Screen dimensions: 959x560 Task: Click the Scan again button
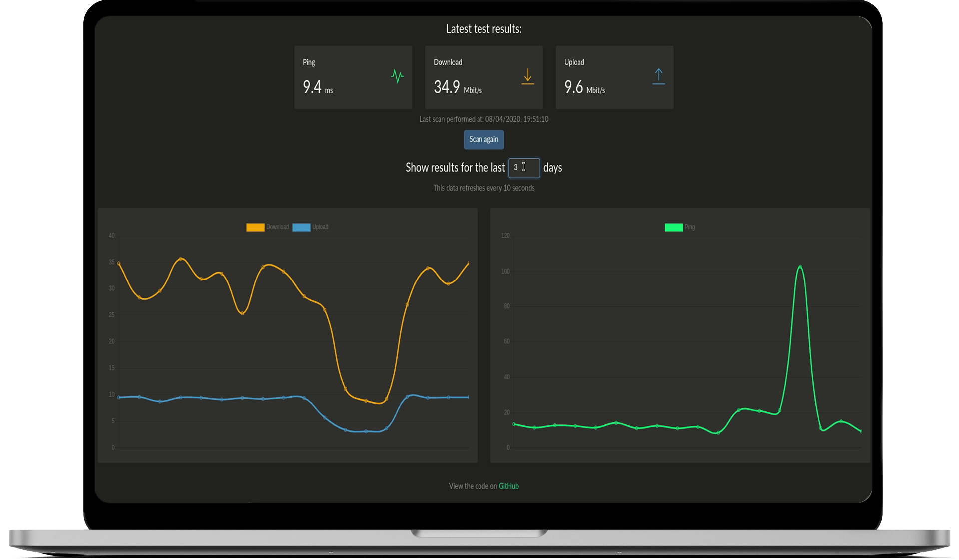coord(483,140)
